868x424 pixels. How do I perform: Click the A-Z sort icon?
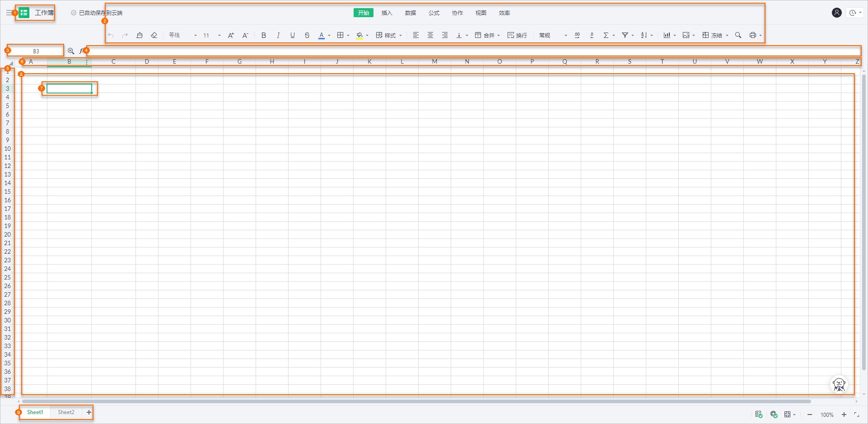click(x=644, y=35)
